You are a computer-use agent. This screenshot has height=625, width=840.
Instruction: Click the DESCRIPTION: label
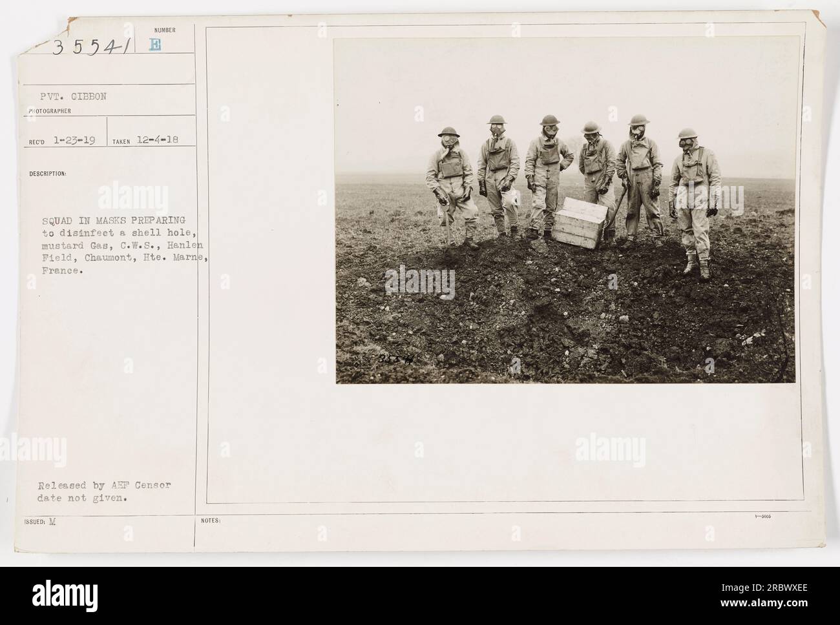click(48, 174)
